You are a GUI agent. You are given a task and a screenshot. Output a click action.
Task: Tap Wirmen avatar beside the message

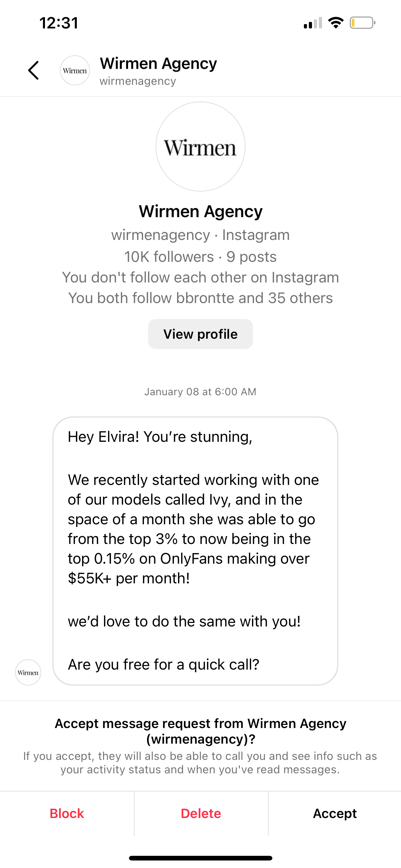[28, 672]
